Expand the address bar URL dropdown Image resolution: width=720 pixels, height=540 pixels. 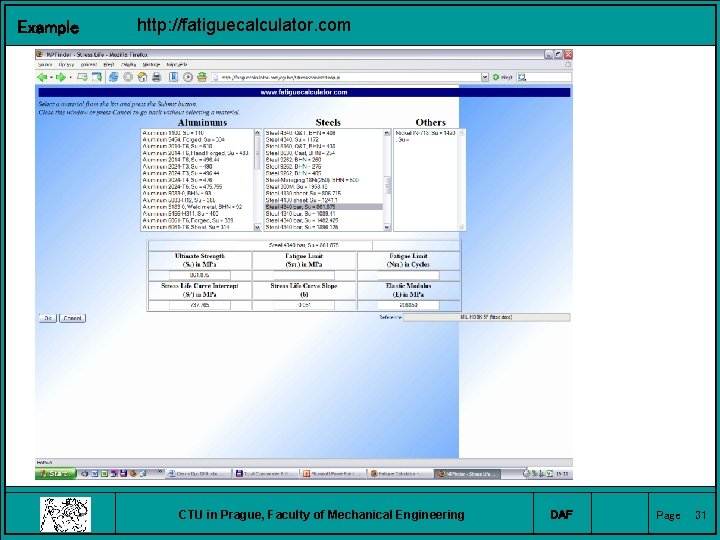pyautogui.click(x=484, y=77)
